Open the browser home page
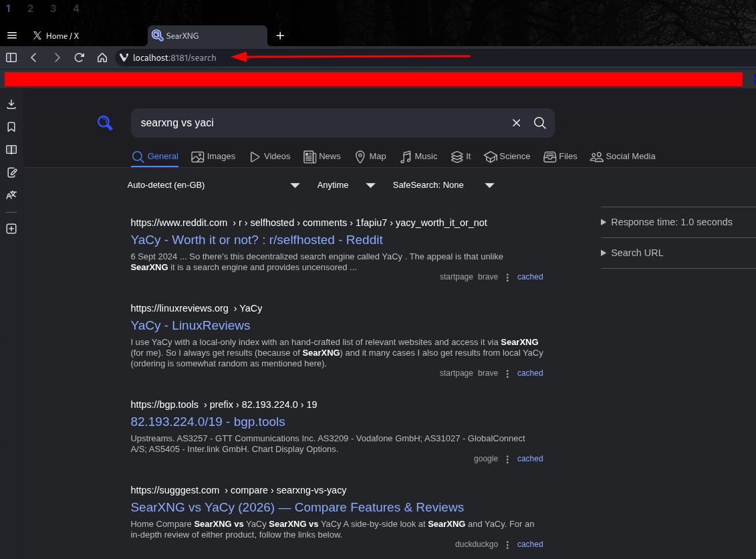 coord(102,58)
